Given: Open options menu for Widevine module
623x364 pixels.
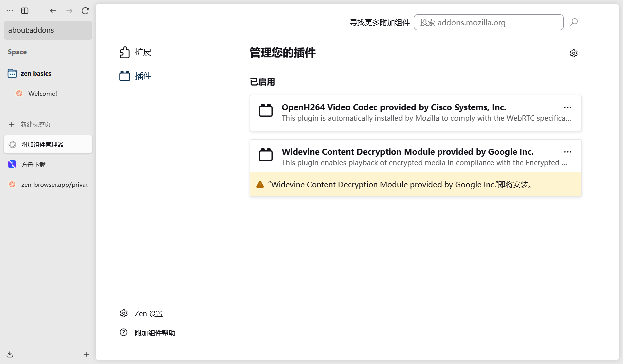Looking at the screenshot, I should [567, 152].
